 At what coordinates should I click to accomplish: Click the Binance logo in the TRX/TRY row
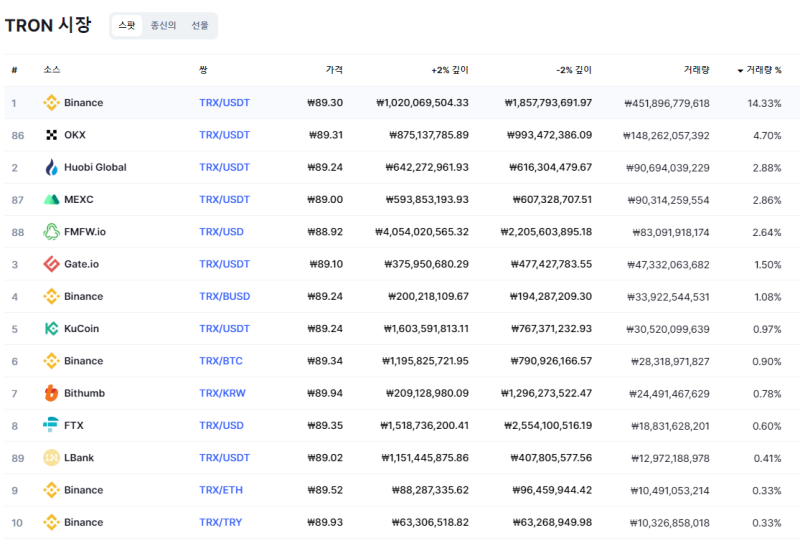[x=52, y=522]
